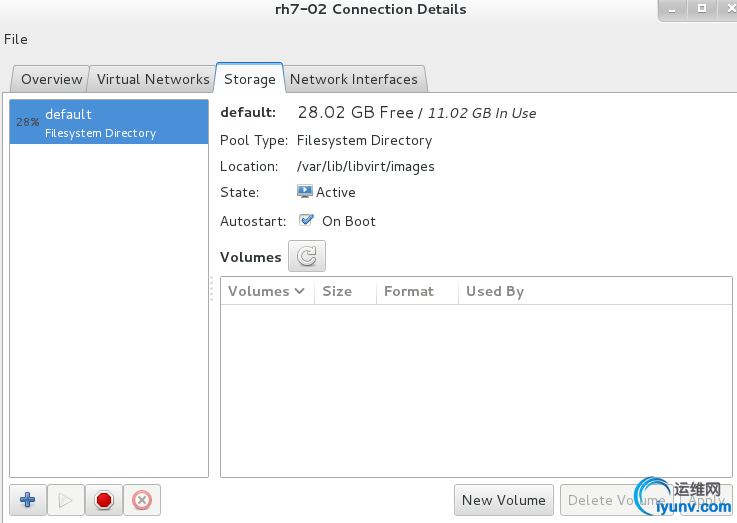737x523 pixels.
Task: Click the Format column header
Action: (408, 291)
